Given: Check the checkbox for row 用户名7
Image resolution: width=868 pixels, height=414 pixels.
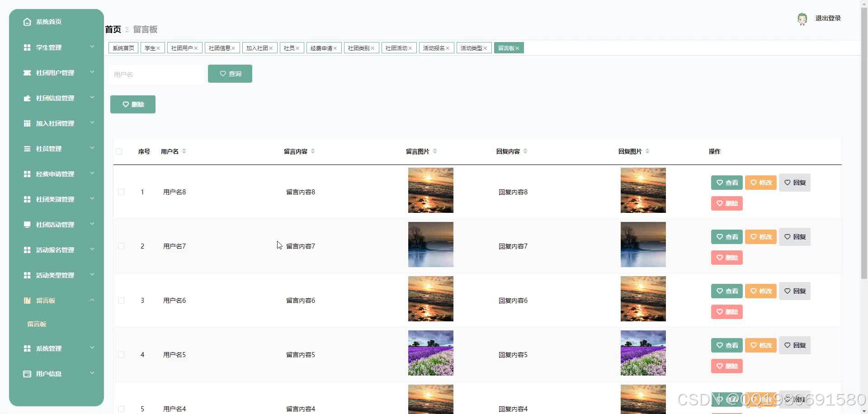Looking at the screenshot, I should (x=121, y=246).
